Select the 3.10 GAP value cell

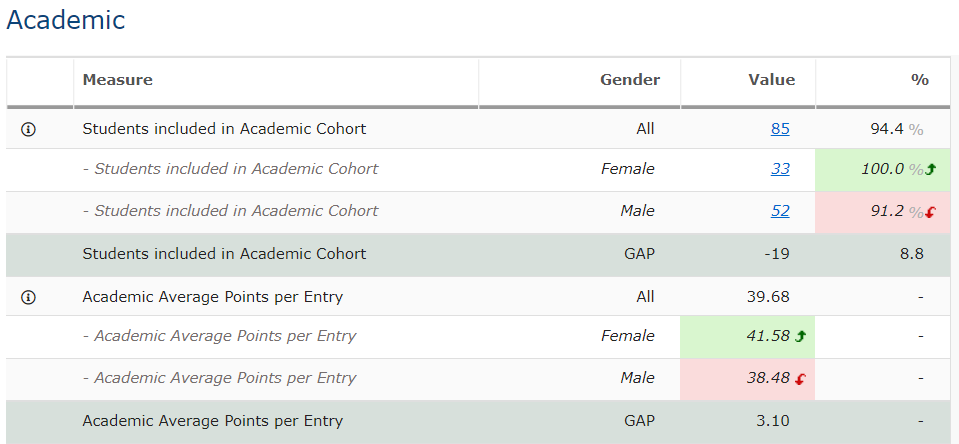tap(771, 421)
